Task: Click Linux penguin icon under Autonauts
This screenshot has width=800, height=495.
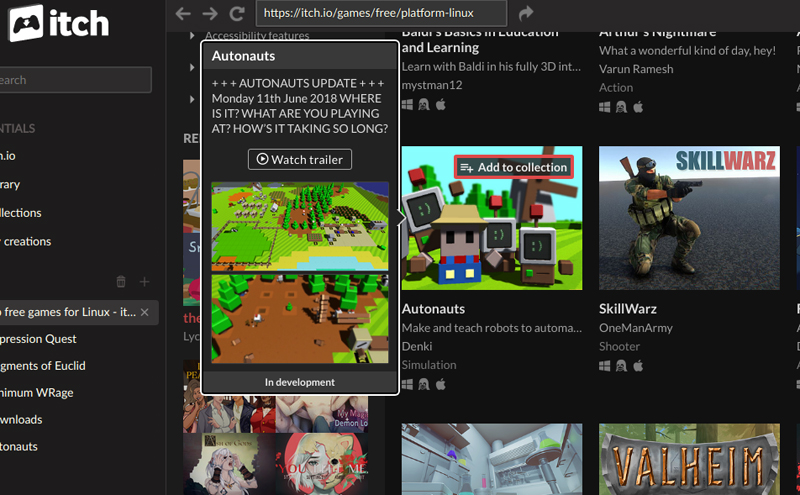Action: (x=424, y=384)
